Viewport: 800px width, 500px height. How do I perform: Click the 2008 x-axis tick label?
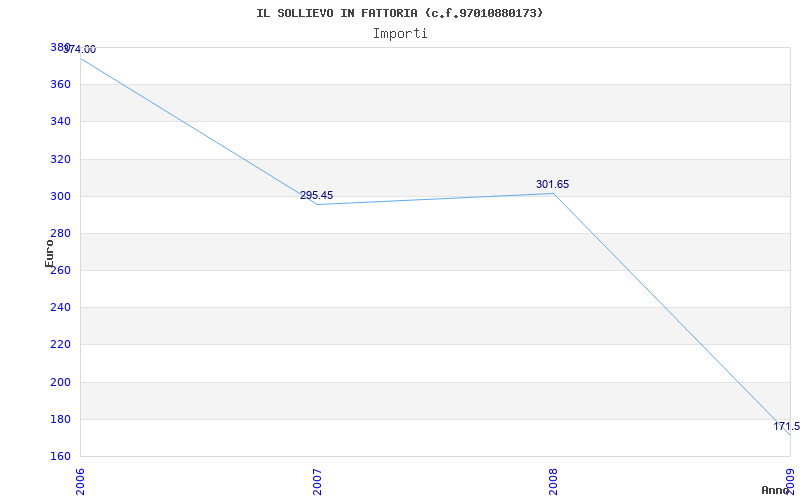point(553,480)
